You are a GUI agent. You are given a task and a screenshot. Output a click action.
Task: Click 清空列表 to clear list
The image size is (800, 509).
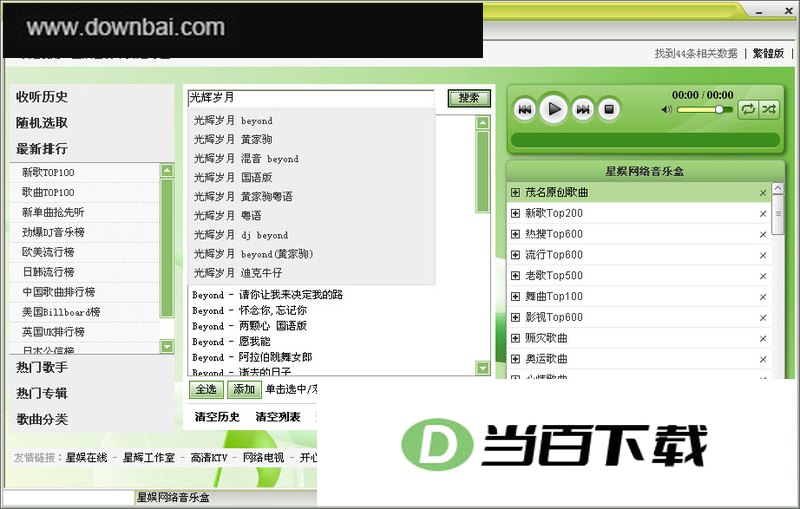[x=278, y=417]
